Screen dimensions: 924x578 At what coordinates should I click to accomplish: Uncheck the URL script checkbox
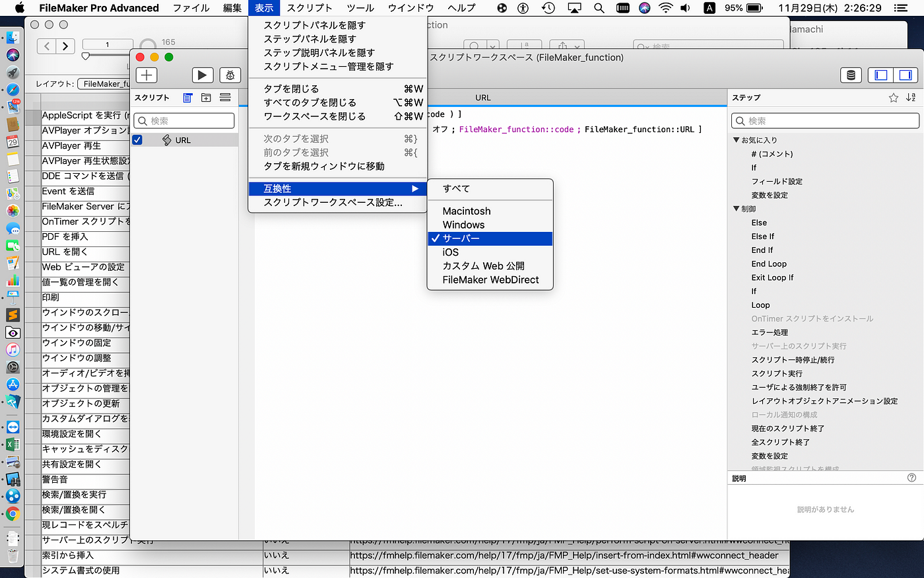tap(137, 140)
